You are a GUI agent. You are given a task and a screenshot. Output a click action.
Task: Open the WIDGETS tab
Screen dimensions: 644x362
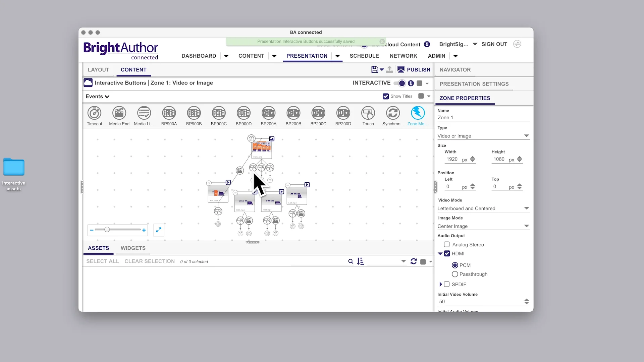tap(133, 248)
